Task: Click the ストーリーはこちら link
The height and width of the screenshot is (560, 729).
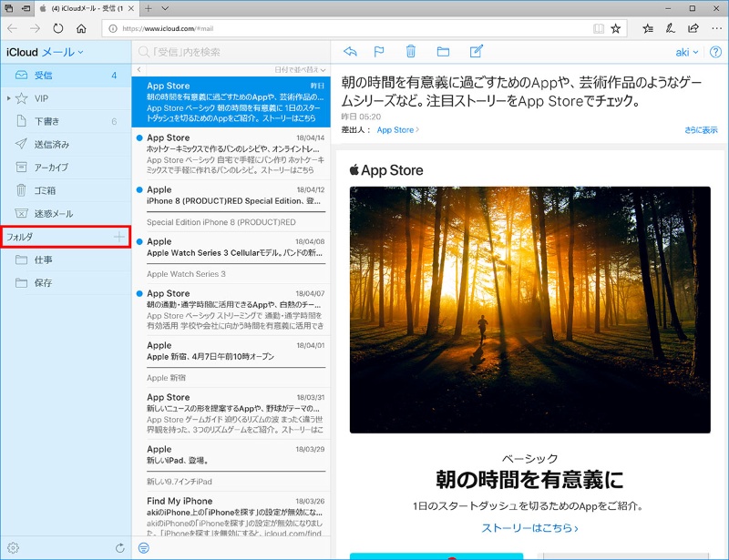Action: click(529, 527)
